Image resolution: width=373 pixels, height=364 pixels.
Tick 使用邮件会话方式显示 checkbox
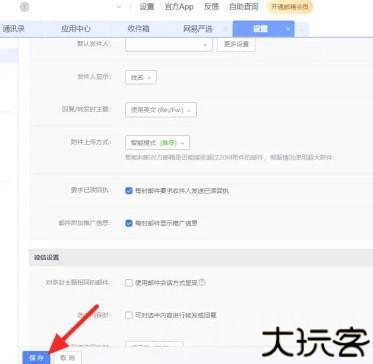pos(129,283)
